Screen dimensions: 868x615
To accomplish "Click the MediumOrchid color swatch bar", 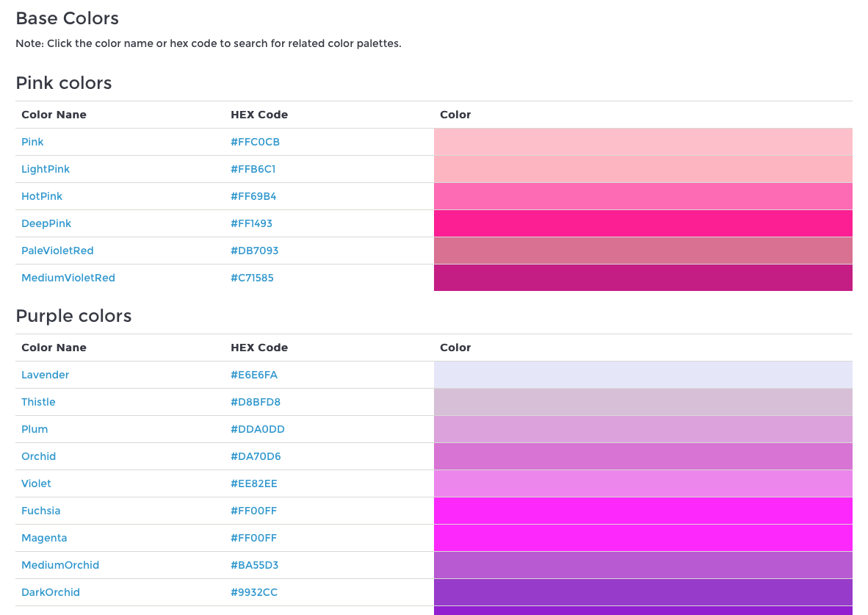I will (x=643, y=564).
